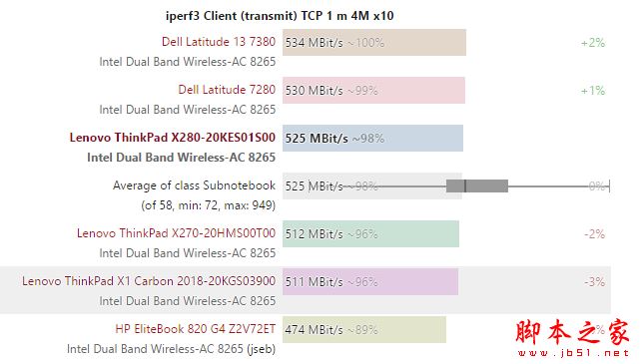Click the gray Subnotebook average 525 MBit/s bar
Screen dimensions: 641x364
372,185
